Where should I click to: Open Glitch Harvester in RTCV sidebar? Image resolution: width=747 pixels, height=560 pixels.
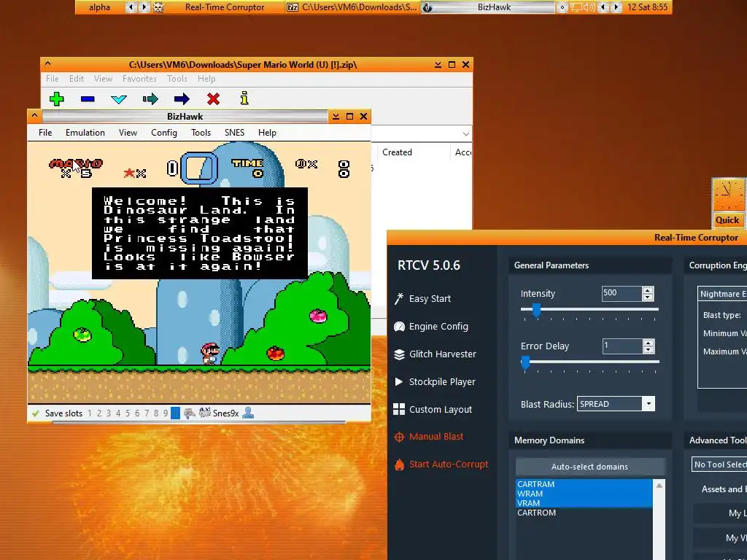tap(435, 354)
